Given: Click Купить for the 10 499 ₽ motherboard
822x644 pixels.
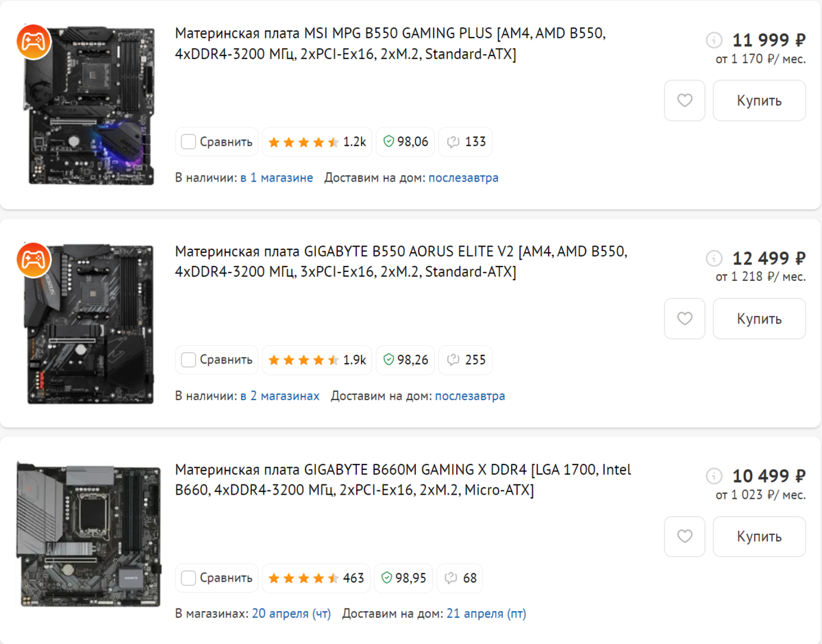Looking at the screenshot, I should (x=759, y=536).
